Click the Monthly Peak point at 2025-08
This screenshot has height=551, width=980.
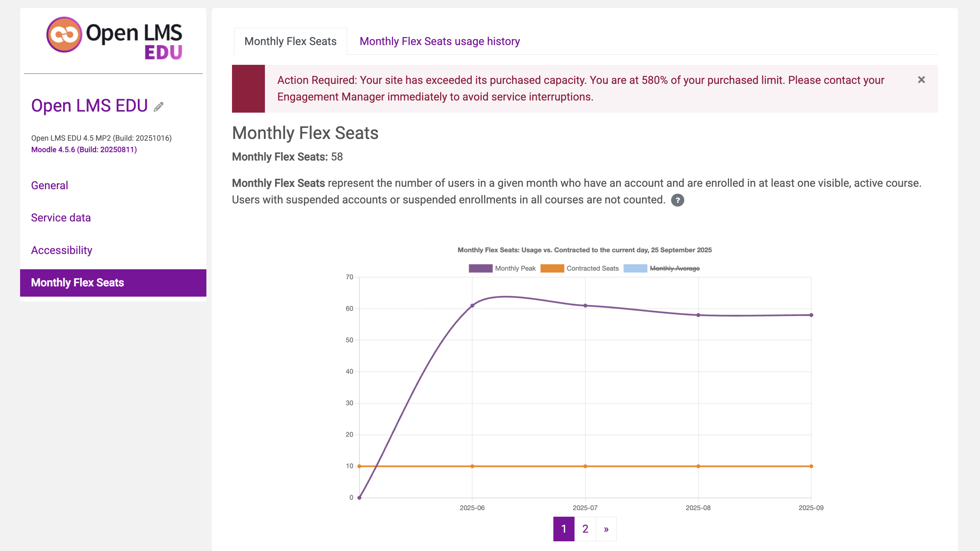698,315
